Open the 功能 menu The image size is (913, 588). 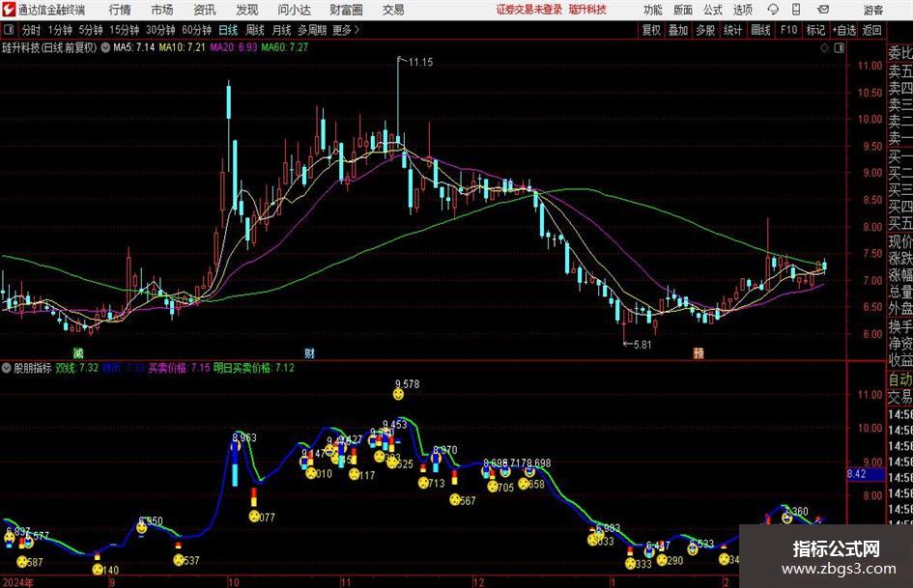653,10
